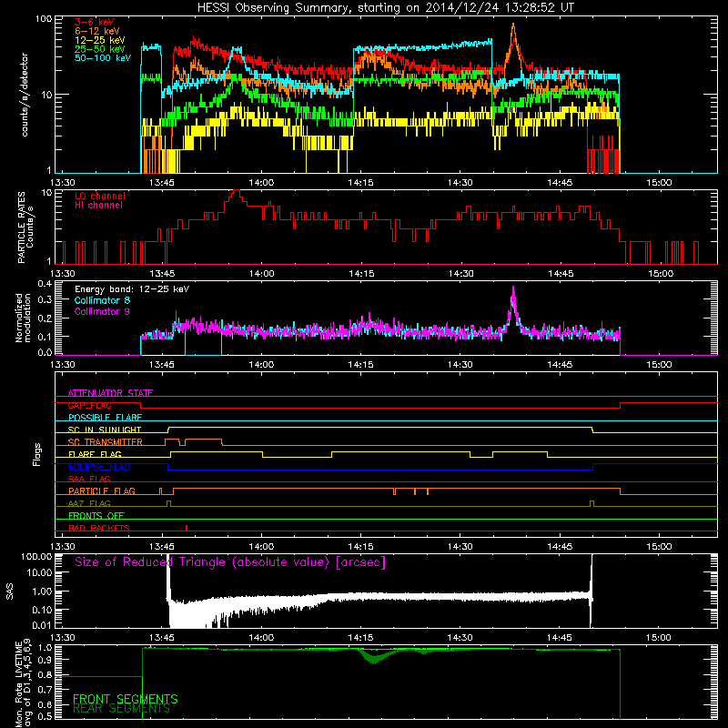Click the HI channel legend label

(99, 206)
